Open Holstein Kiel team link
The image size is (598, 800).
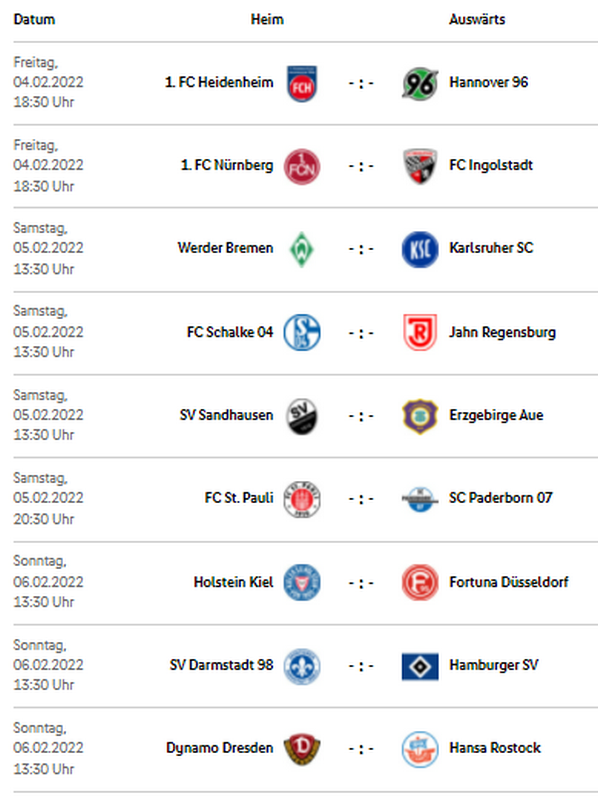click(234, 582)
